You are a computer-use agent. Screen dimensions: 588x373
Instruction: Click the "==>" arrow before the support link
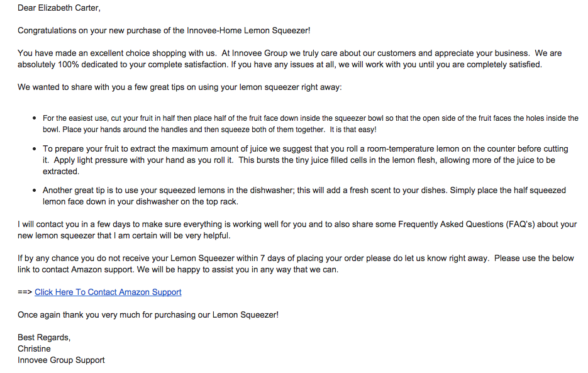pos(25,292)
